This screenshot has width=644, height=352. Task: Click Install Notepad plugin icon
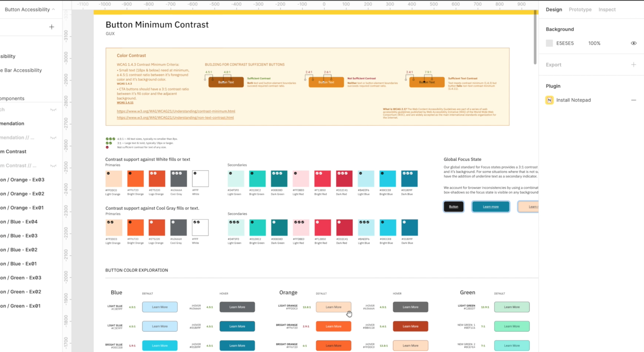point(550,100)
